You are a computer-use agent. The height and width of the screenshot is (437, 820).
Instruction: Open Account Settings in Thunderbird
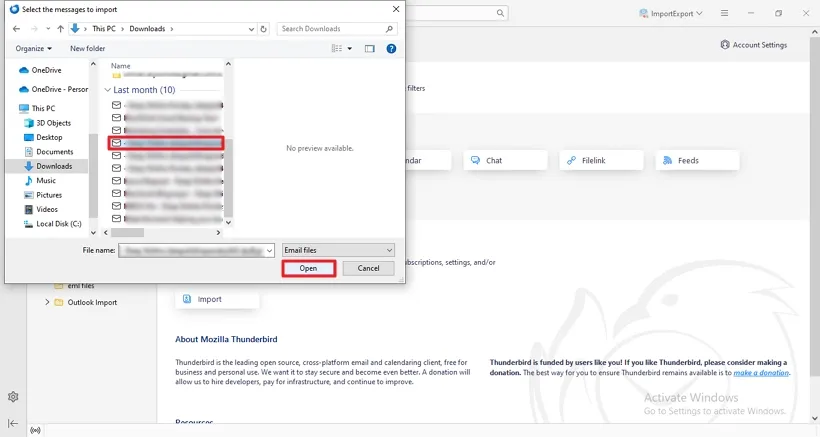[x=754, y=45]
